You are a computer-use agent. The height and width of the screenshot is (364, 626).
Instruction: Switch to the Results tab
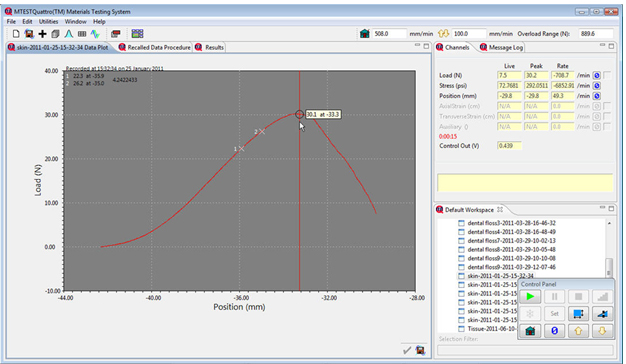pyautogui.click(x=210, y=47)
